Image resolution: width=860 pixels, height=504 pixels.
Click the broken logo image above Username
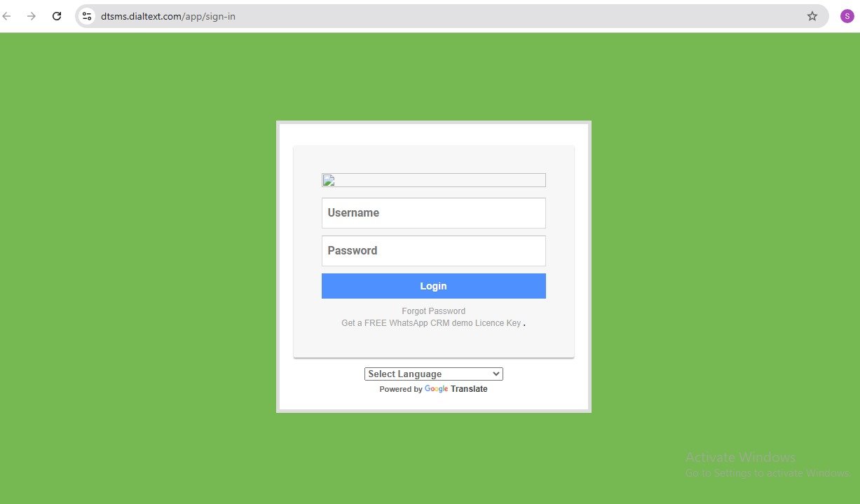(433, 180)
